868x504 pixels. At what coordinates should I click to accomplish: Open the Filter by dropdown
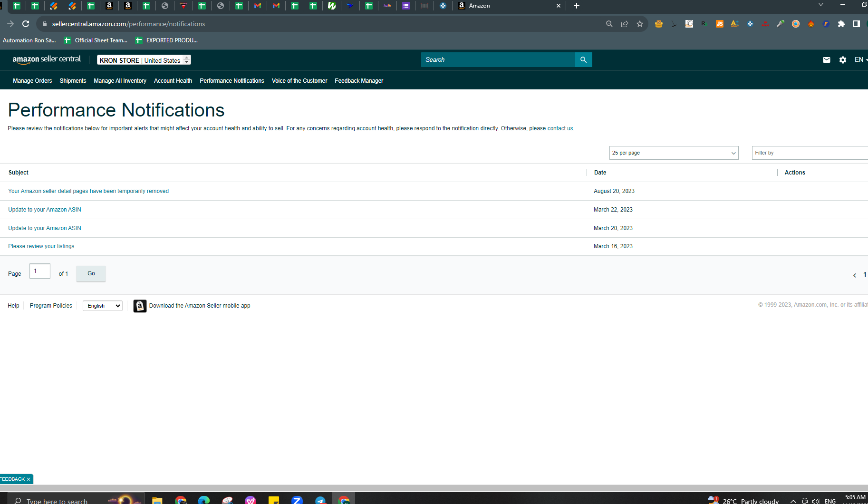coord(810,153)
